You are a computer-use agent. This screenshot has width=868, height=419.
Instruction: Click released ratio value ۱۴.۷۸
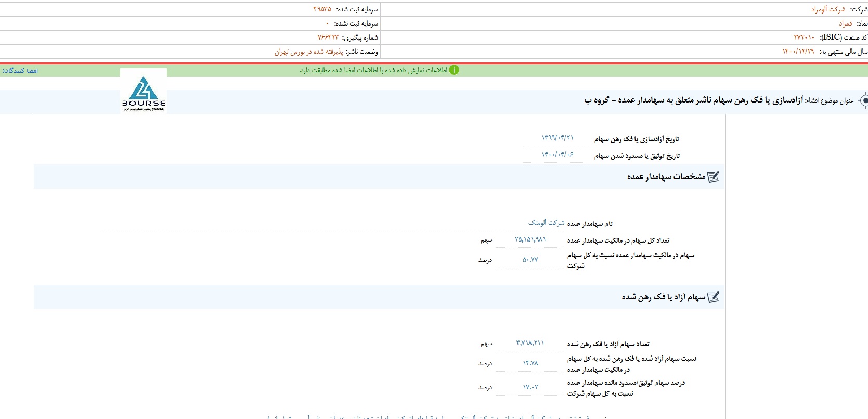[530, 363]
